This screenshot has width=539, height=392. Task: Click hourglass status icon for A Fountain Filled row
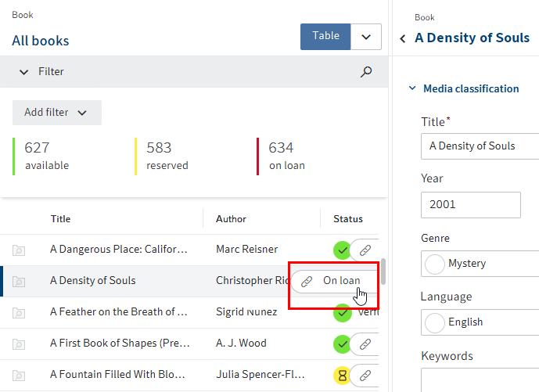pyautogui.click(x=342, y=375)
